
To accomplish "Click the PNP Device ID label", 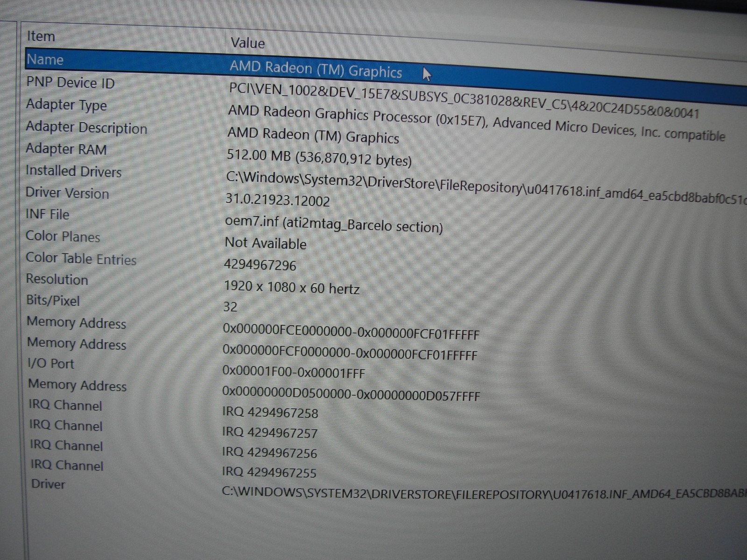I will [70, 83].
